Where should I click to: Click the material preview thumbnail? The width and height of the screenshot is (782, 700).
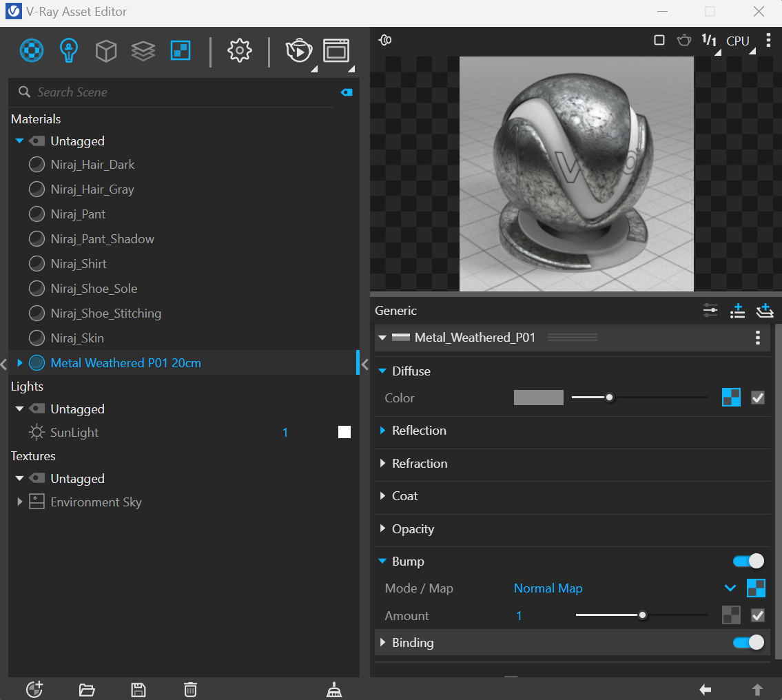coord(576,174)
